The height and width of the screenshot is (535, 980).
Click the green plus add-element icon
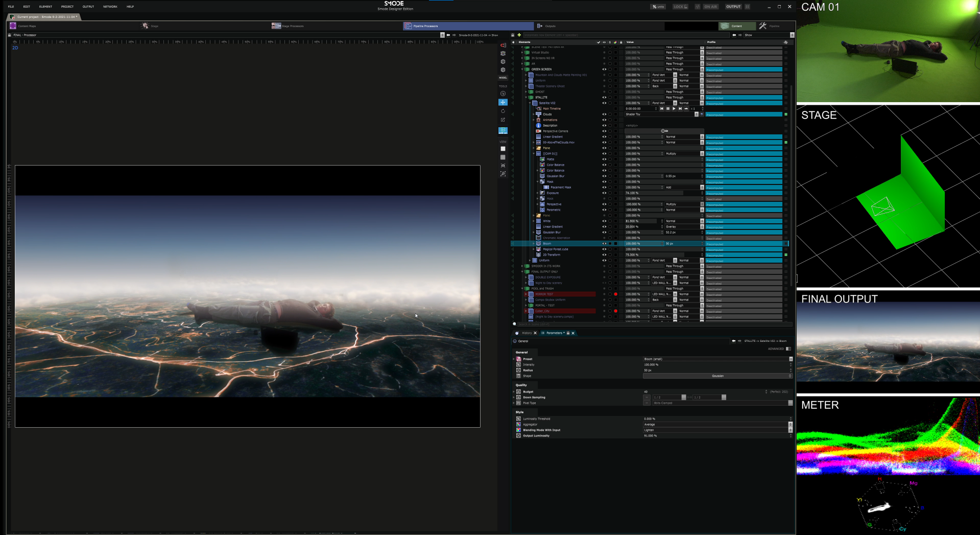(x=519, y=35)
